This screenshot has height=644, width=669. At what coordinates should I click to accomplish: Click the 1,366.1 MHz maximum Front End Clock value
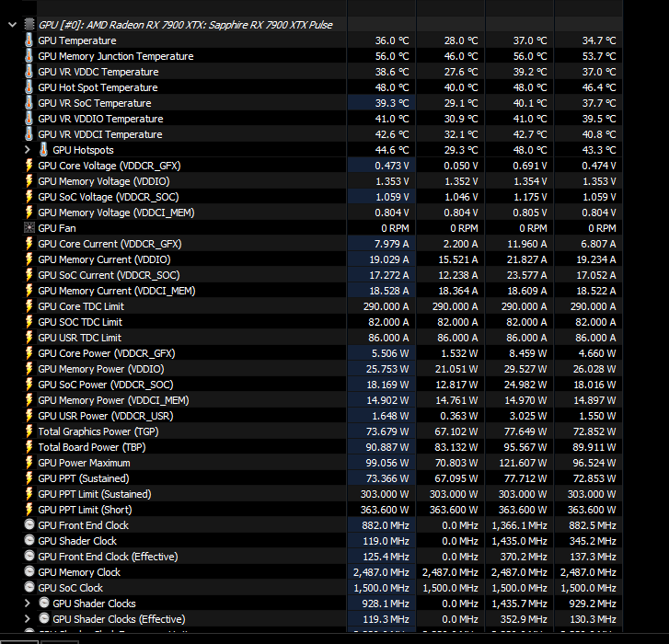tap(519, 525)
